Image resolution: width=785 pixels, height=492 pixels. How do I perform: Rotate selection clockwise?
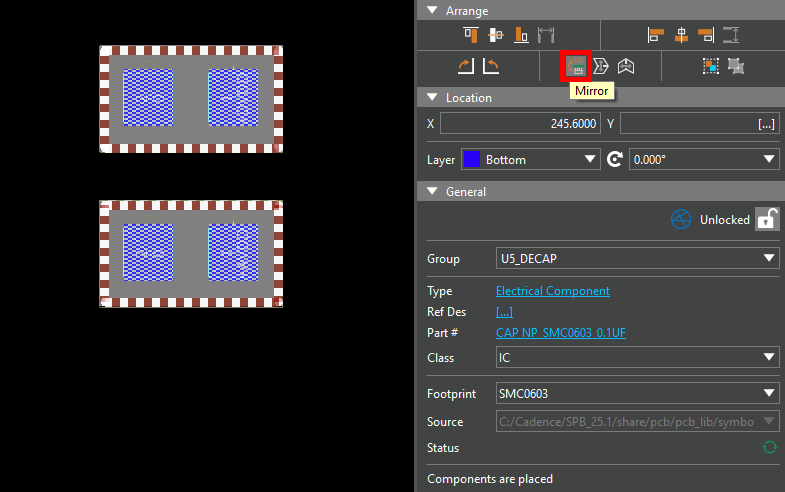click(466, 66)
